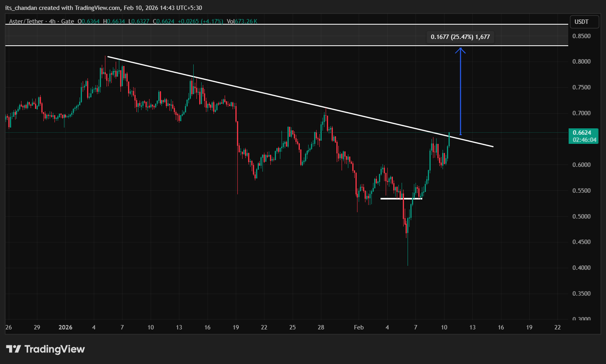Screen dimensions: 606x364
Task: Click the high value H0.6634 in legend
Action: [114, 21]
